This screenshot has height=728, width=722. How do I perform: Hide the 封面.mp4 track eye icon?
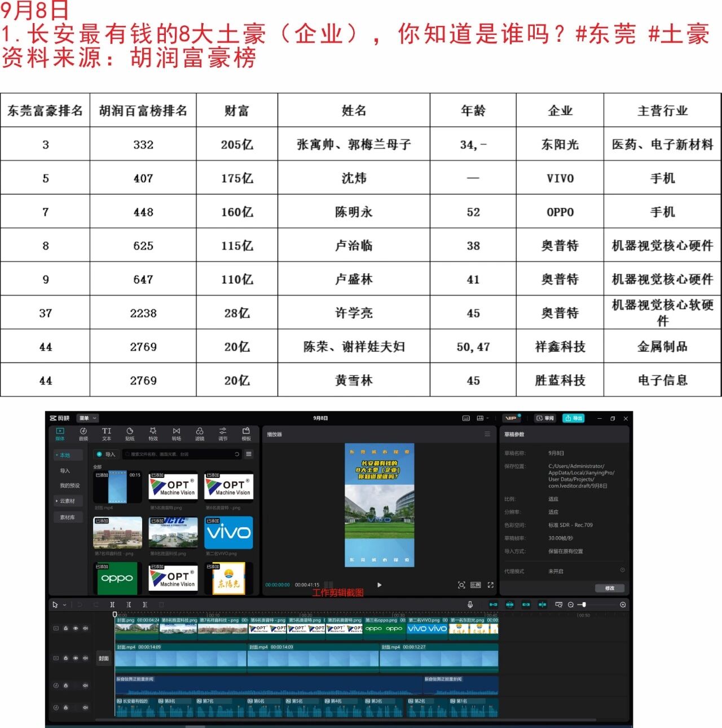[x=76, y=658]
